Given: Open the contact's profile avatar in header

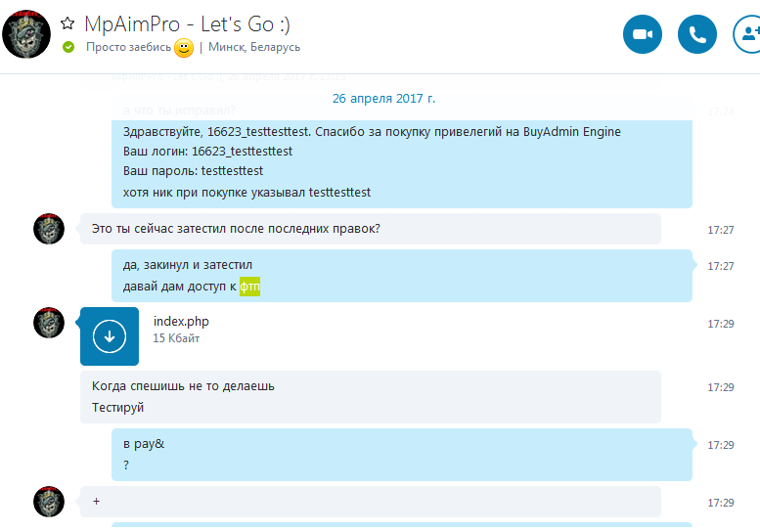Looking at the screenshot, I should (26, 34).
